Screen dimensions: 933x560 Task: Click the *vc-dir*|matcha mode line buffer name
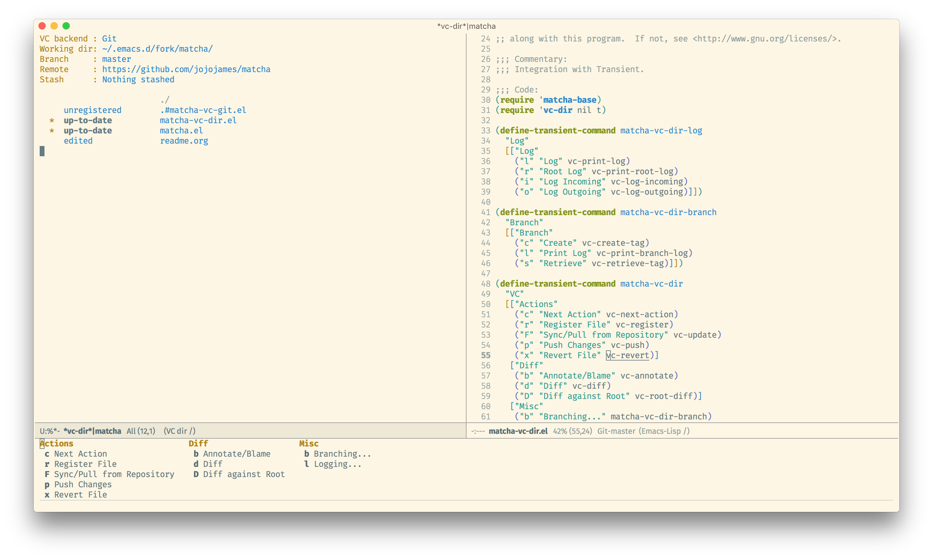point(92,431)
